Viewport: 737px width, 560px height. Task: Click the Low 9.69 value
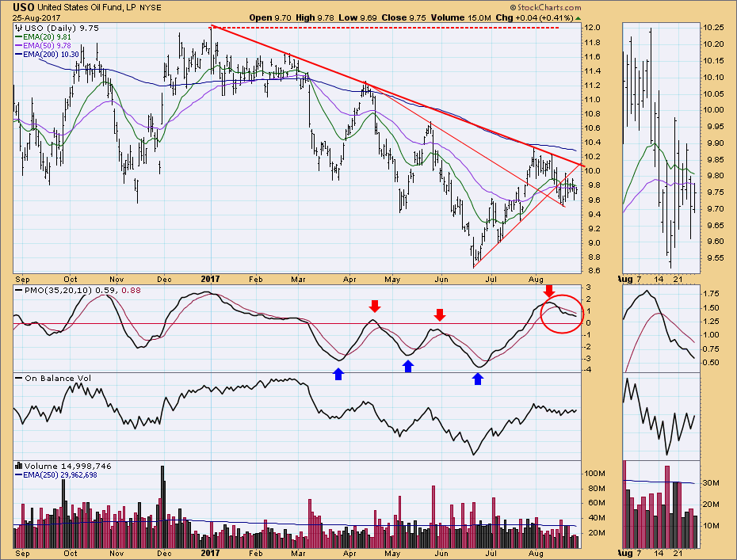pos(357,18)
